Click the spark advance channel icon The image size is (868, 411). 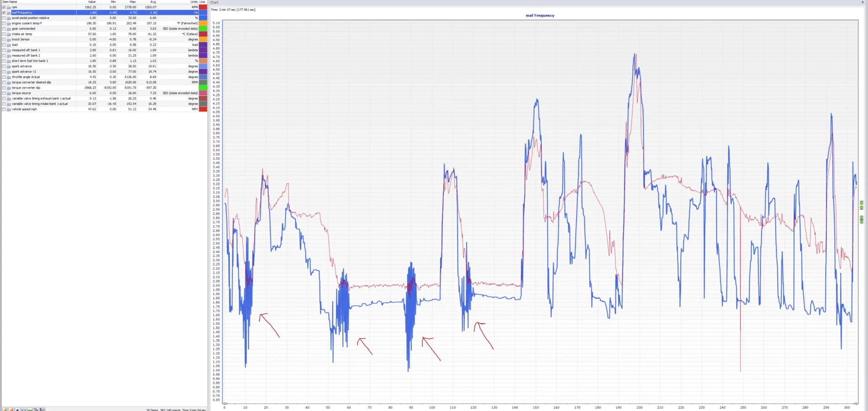[x=9, y=66]
